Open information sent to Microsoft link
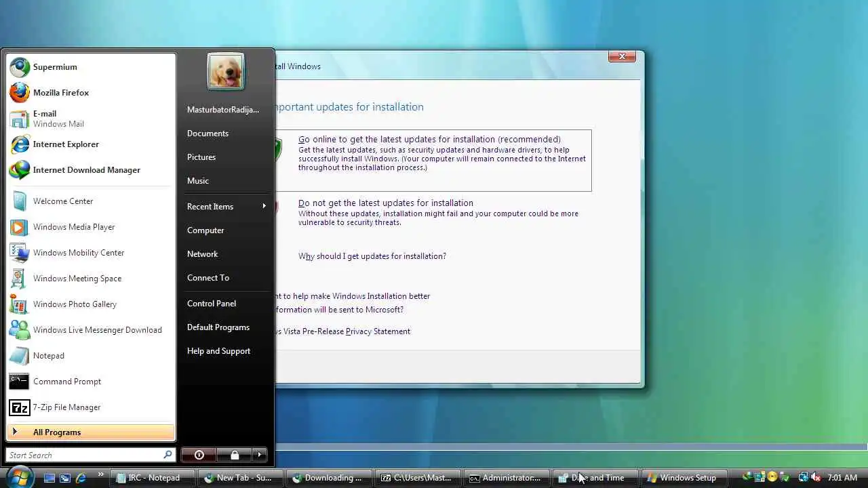 (339, 310)
